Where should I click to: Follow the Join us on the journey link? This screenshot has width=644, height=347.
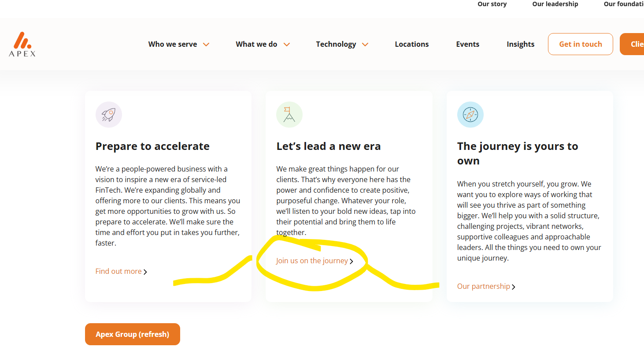(312, 261)
